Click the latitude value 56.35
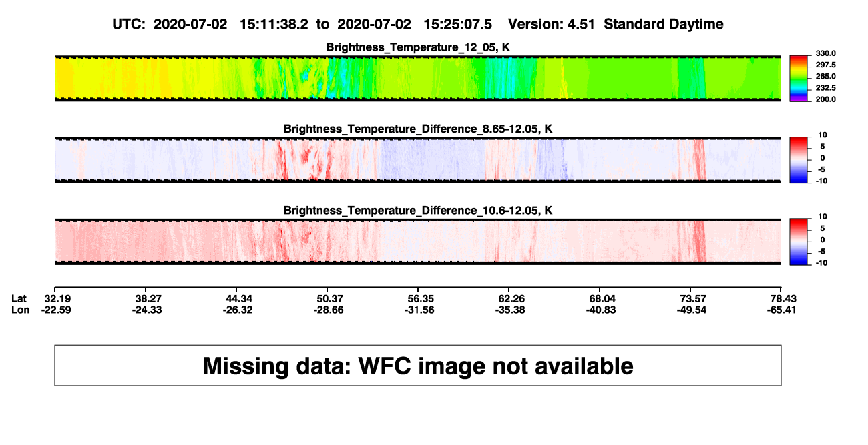Viewport: 868px width, 445px height. point(421,298)
